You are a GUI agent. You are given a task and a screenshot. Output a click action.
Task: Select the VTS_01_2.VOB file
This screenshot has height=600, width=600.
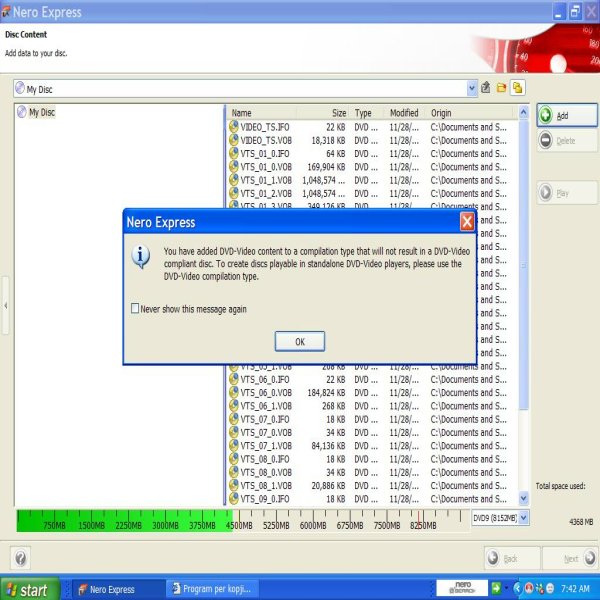[x=266, y=194]
